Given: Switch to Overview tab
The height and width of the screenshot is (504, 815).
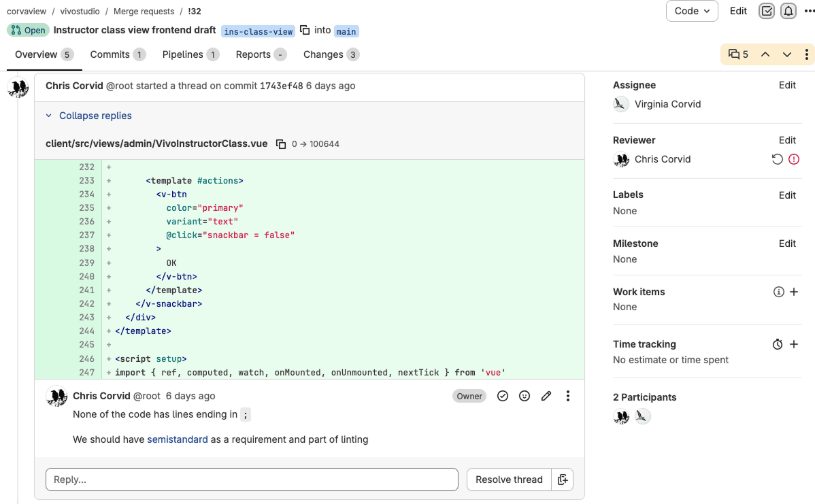Looking at the screenshot, I should coord(44,54).
